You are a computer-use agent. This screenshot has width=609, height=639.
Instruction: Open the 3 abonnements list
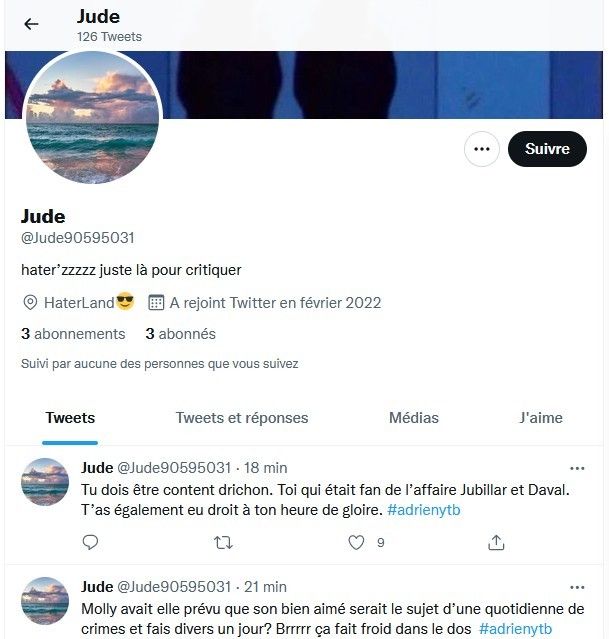pos(73,334)
